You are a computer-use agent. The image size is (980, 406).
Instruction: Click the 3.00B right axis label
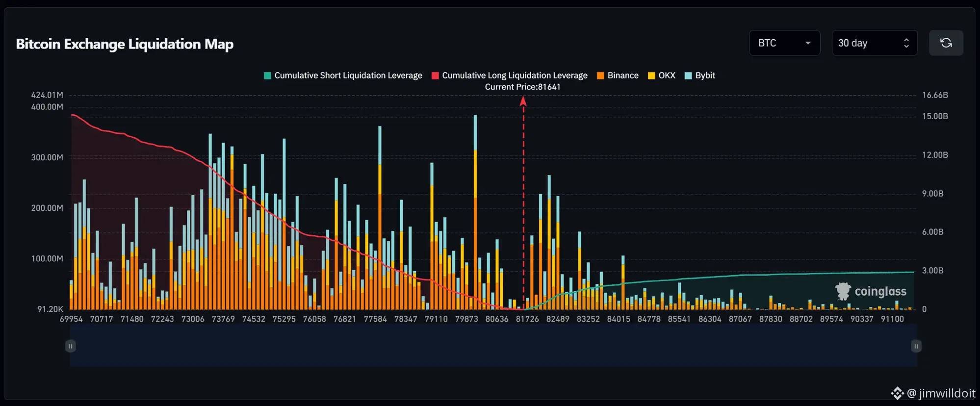click(x=932, y=271)
